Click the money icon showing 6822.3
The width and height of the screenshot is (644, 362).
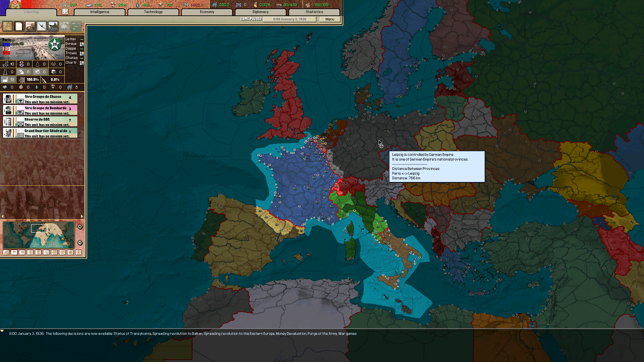tap(186, 5)
